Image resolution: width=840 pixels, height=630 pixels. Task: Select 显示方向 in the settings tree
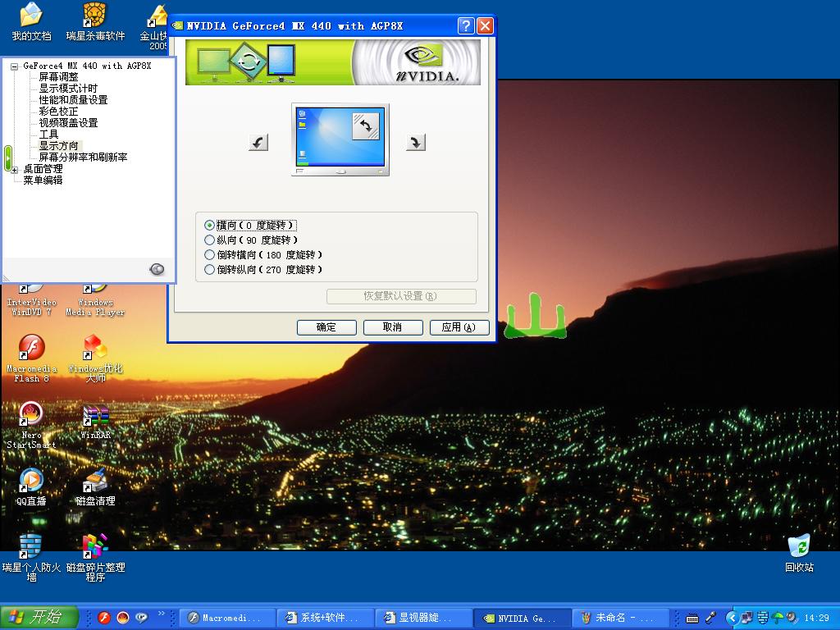pyautogui.click(x=58, y=146)
